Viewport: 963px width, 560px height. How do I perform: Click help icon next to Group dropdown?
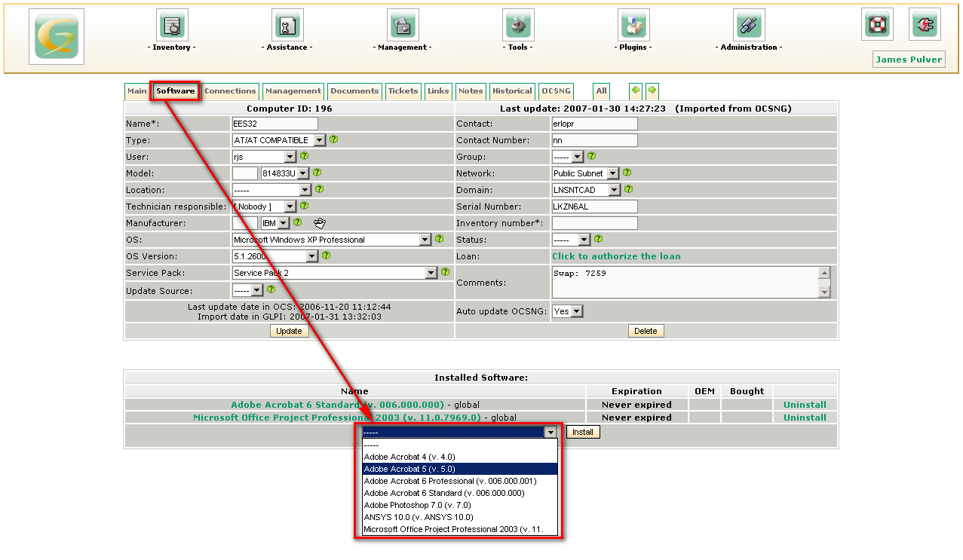click(591, 156)
